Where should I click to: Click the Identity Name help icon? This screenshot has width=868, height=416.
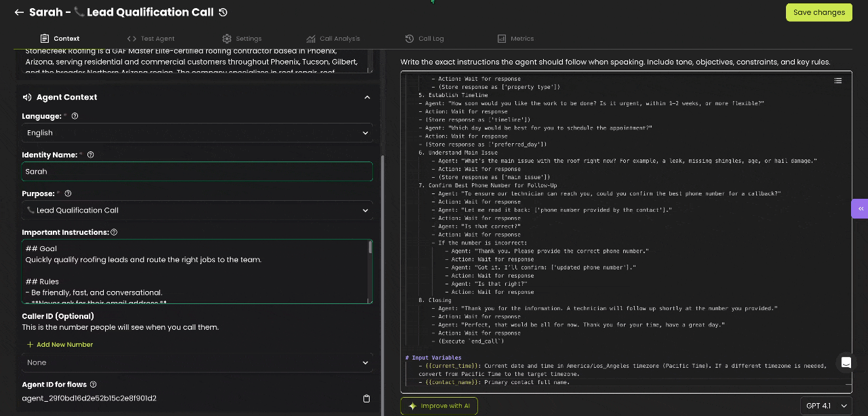click(90, 155)
